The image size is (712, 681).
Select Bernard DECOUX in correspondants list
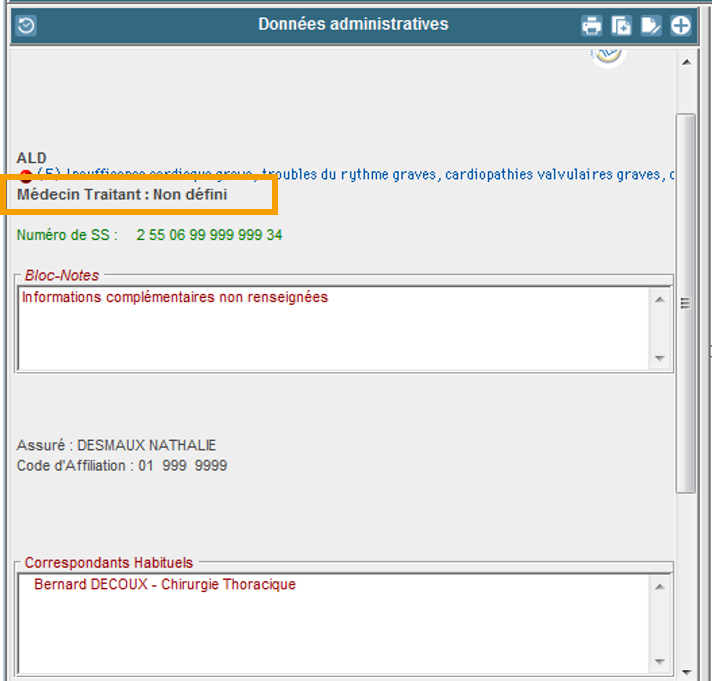(x=165, y=585)
